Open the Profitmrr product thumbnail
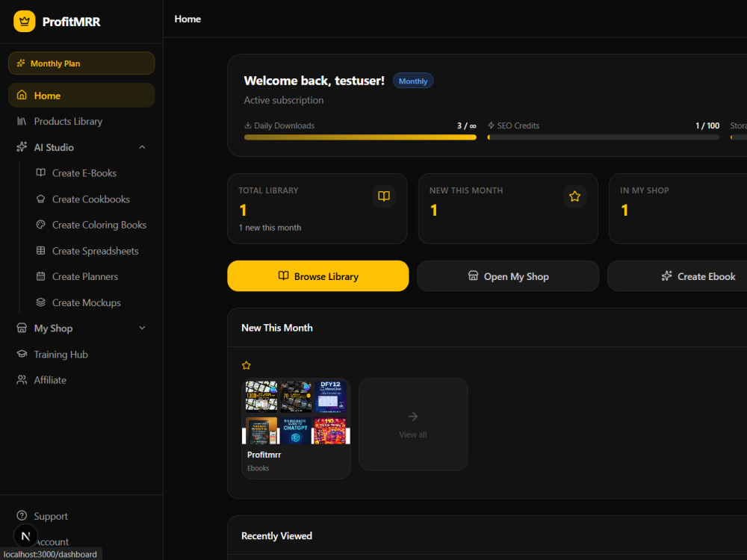This screenshot has height=560, width=747. (x=296, y=413)
